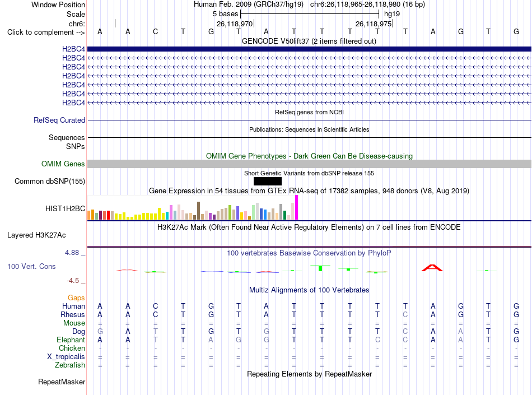Open the H3K27Ac Mark track title
This screenshot has width=532, height=395.
[x=309, y=227]
